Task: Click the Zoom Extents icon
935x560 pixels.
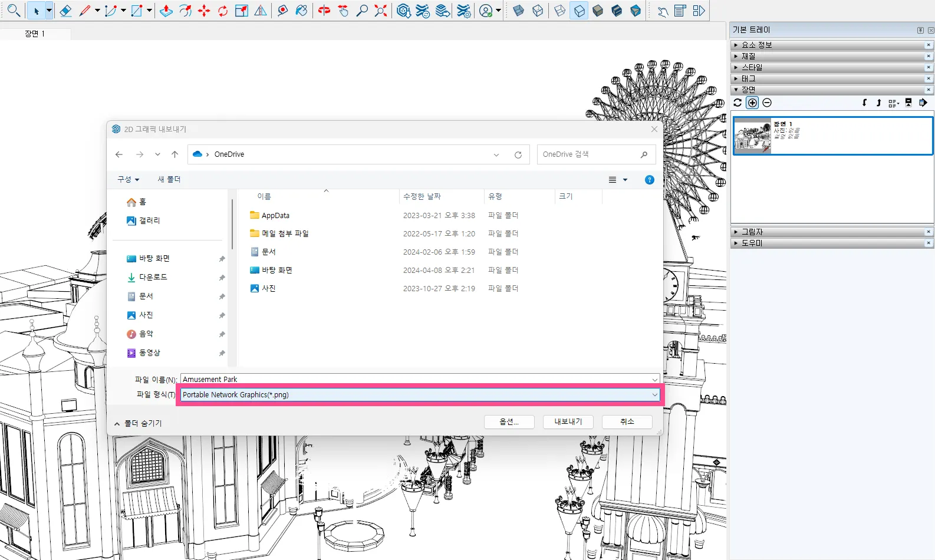Action: (381, 11)
